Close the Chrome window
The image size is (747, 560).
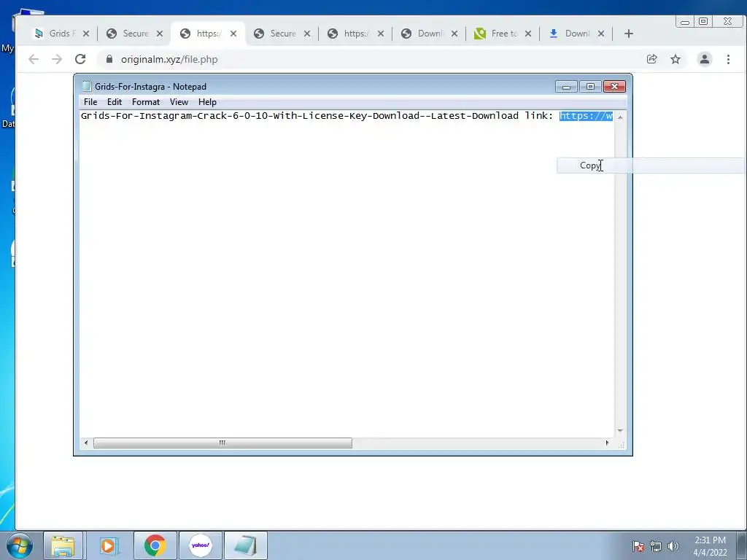727,21
